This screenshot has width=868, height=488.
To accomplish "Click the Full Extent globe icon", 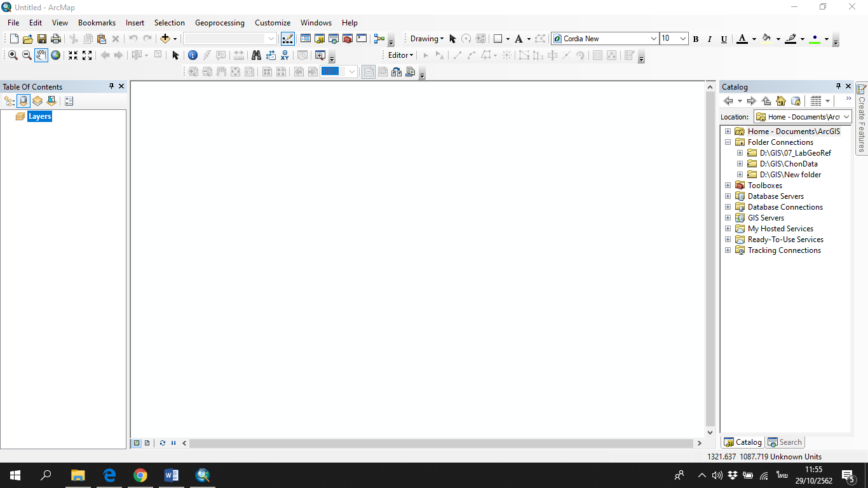I will click(x=55, y=55).
